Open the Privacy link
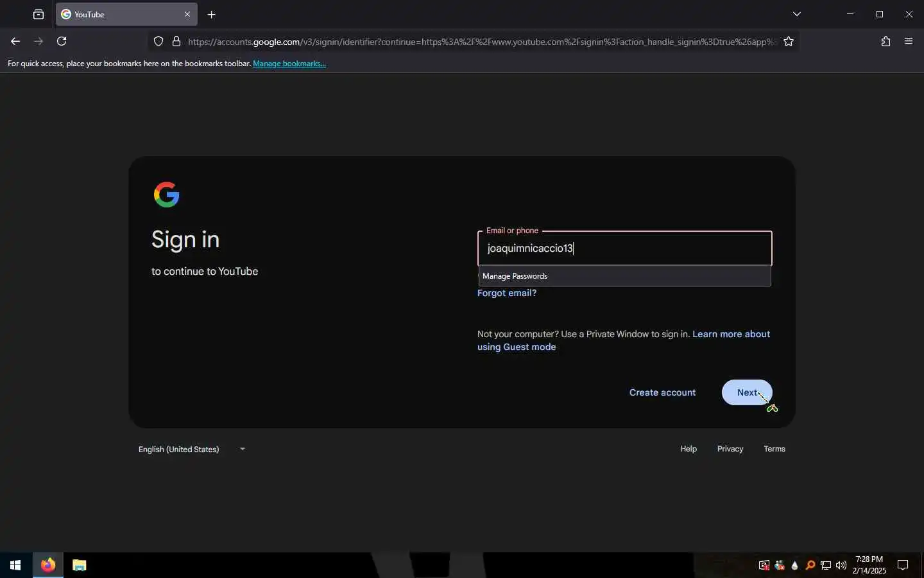The width and height of the screenshot is (924, 578). click(730, 449)
